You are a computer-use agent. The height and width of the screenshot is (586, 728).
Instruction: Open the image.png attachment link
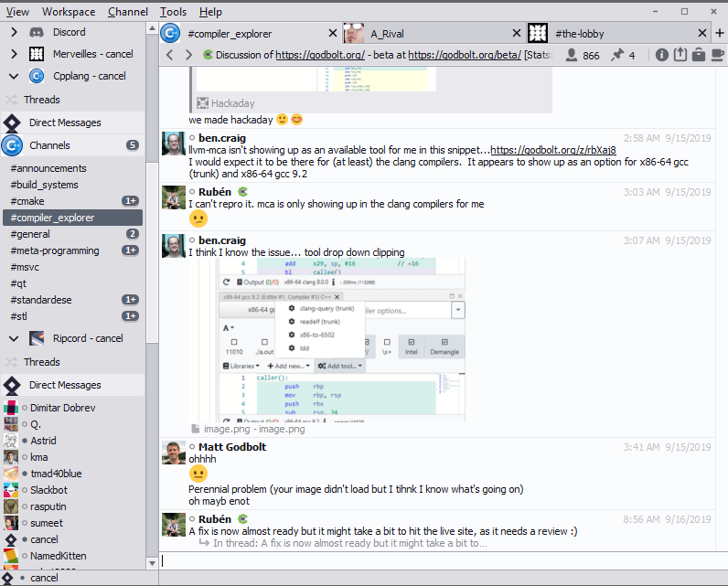[254, 429]
